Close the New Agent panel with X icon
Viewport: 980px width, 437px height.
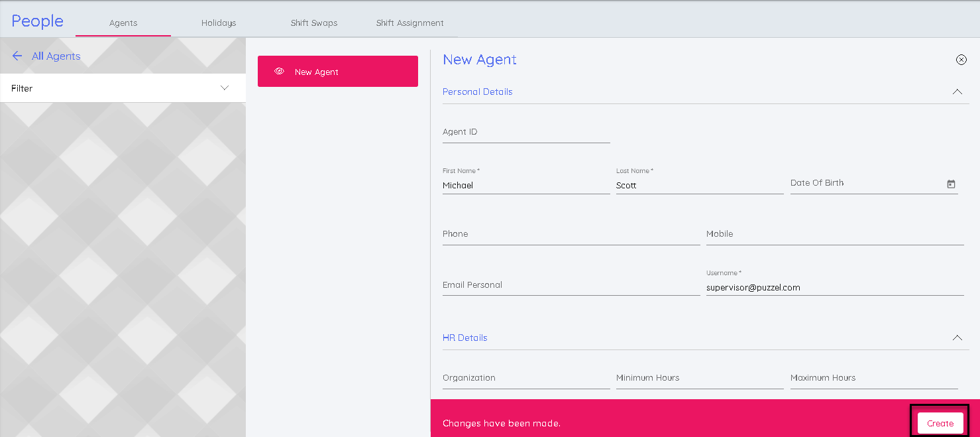click(x=961, y=60)
